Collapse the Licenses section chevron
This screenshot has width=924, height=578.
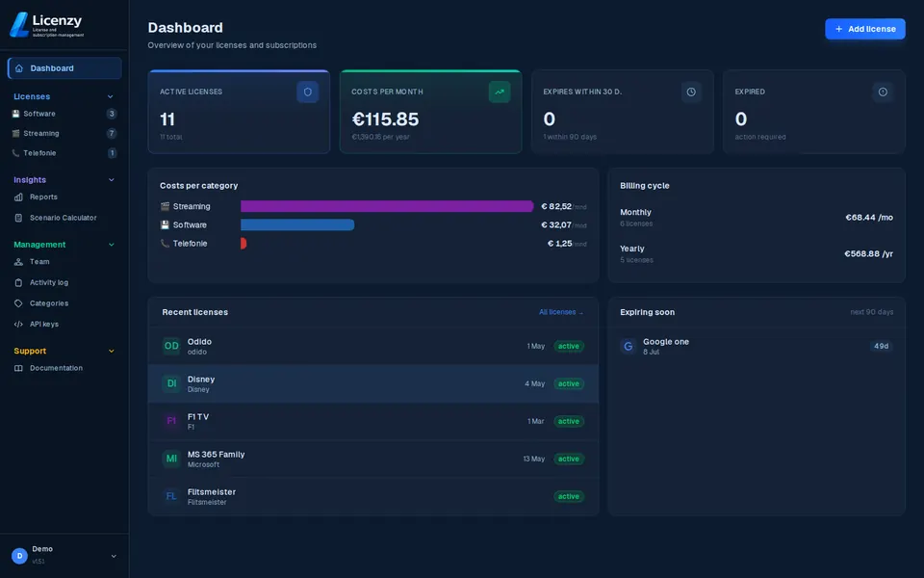110,96
